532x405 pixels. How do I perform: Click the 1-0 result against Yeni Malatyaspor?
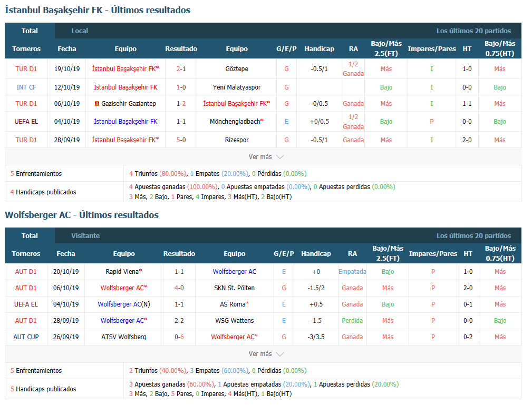click(181, 87)
